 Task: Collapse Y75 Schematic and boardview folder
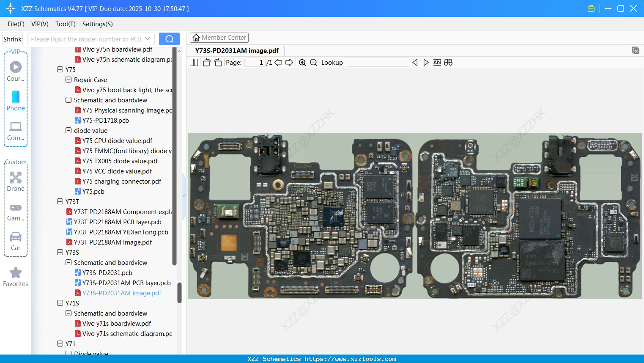click(x=69, y=100)
